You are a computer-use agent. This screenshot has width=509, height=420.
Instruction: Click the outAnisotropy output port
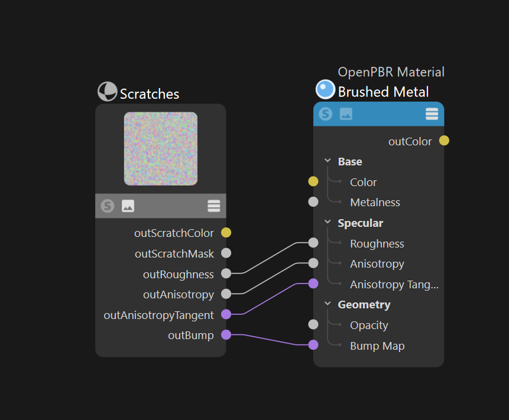pyautogui.click(x=226, y=294)
